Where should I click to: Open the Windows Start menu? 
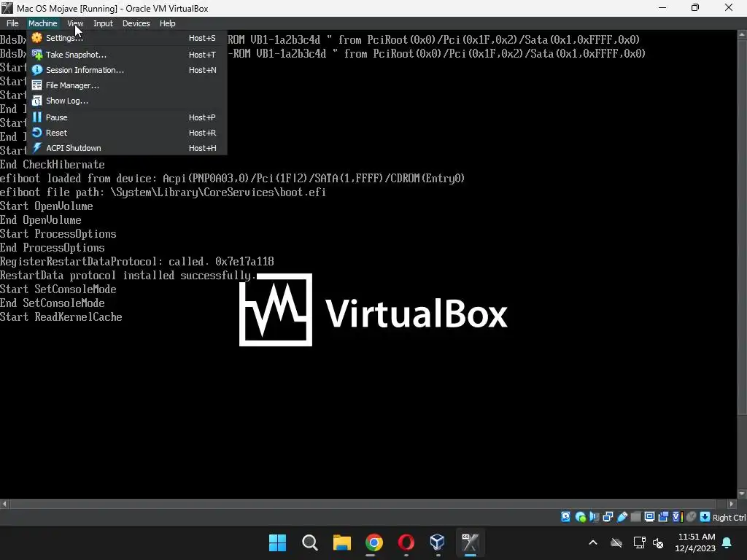coord(277,542)
